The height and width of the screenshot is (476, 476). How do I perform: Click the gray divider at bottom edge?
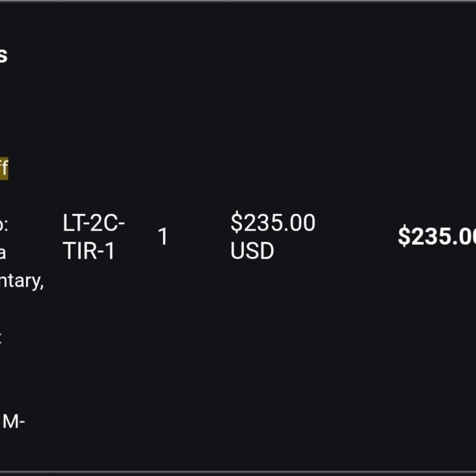coord(238,473)
